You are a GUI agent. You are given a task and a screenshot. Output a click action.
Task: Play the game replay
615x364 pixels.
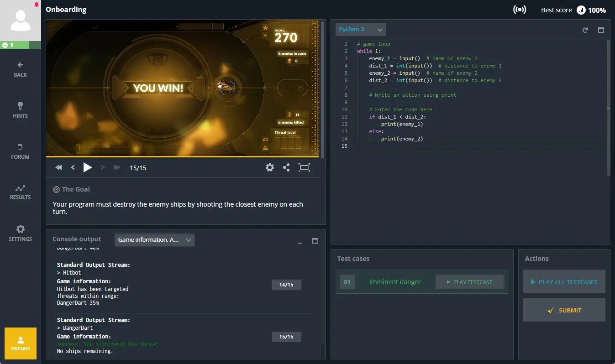point(88,167)
